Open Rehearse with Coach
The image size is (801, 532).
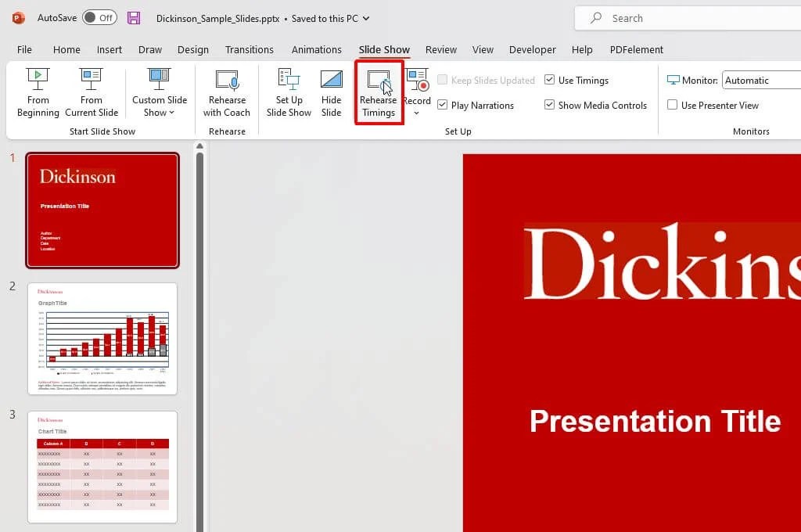point(226,92)
